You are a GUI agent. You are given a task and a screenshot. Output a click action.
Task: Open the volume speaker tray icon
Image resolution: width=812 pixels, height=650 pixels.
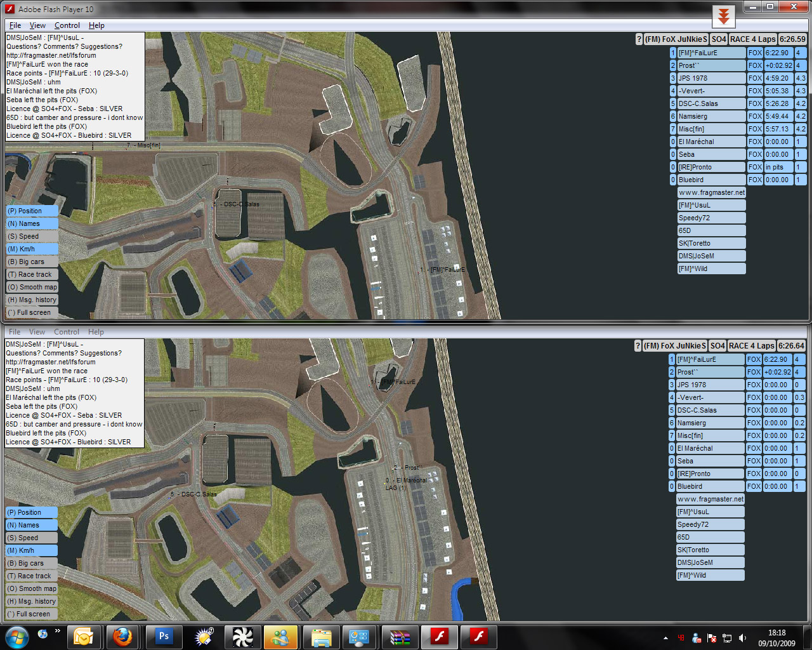(743, 638)
